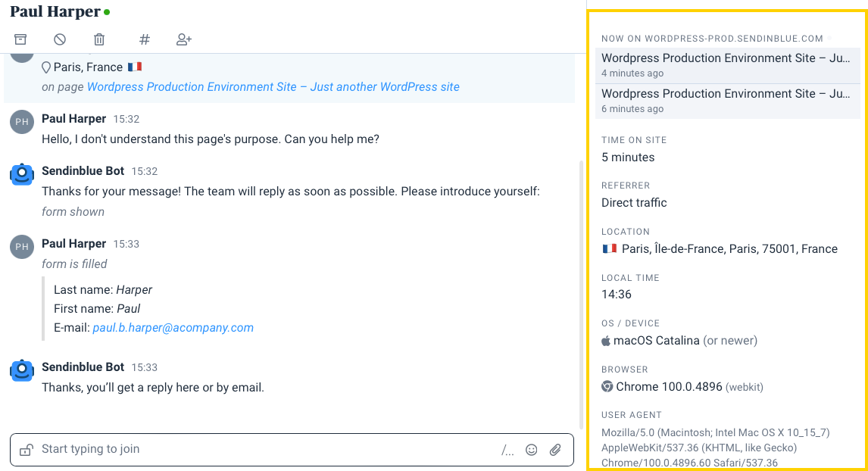Screen dimensions: 868x471
Task: Click 'First name: Paul' form entry
Action: click(x=97, y=309)
